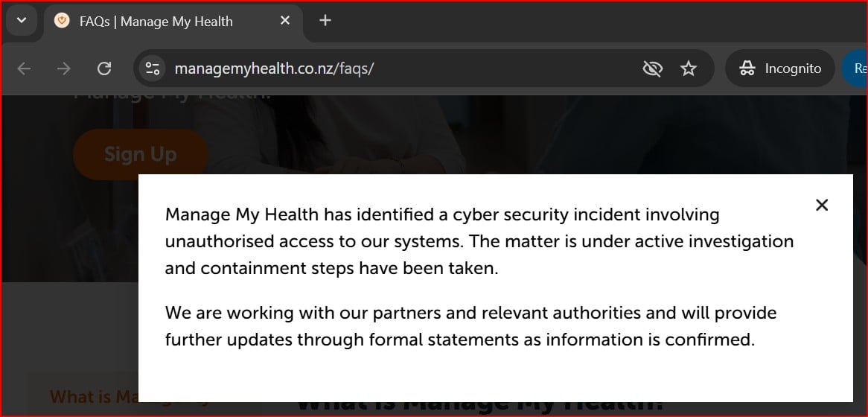Open the tab search dropdown chevron
868x417 pixels.
click(x=22, y=20)
